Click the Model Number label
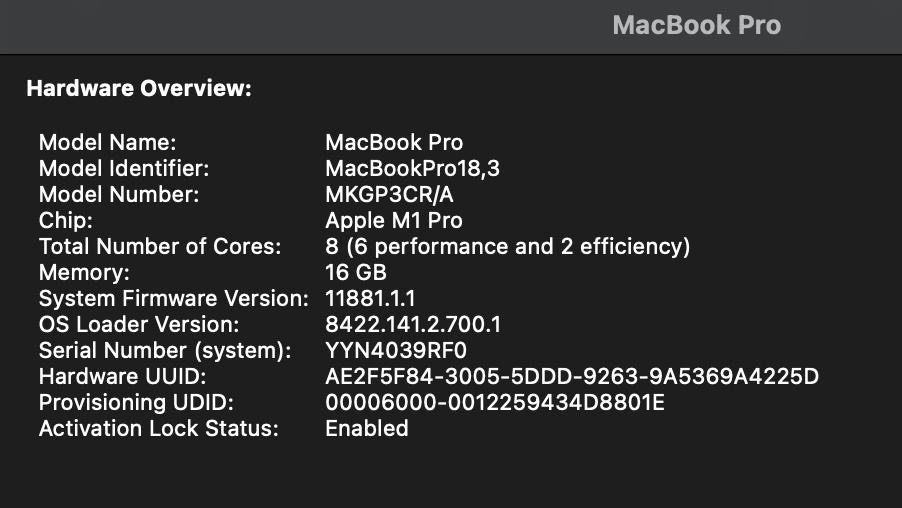Viewport: 902px width, 508px height. point(119,194)
